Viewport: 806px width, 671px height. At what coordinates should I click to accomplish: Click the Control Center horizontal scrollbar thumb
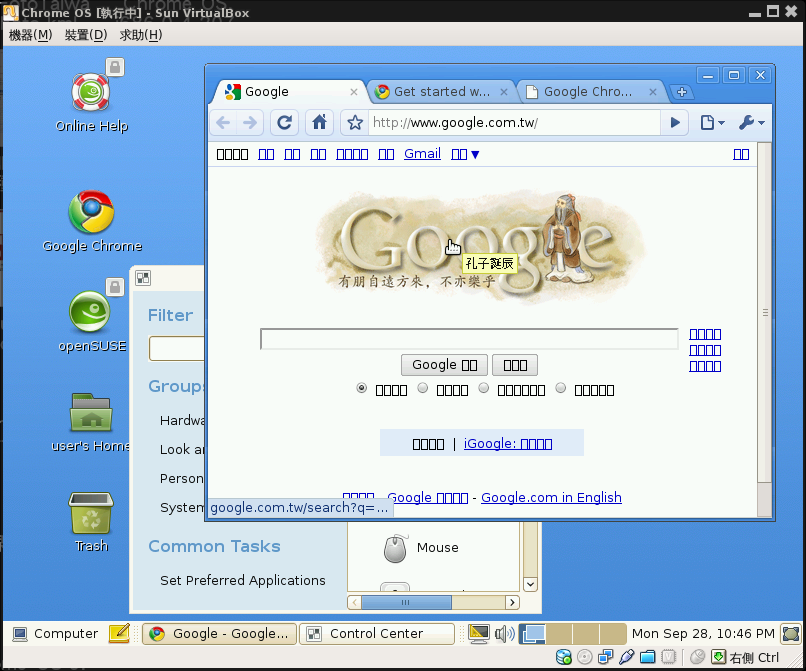pyautogui.click(x=406, y=602)
